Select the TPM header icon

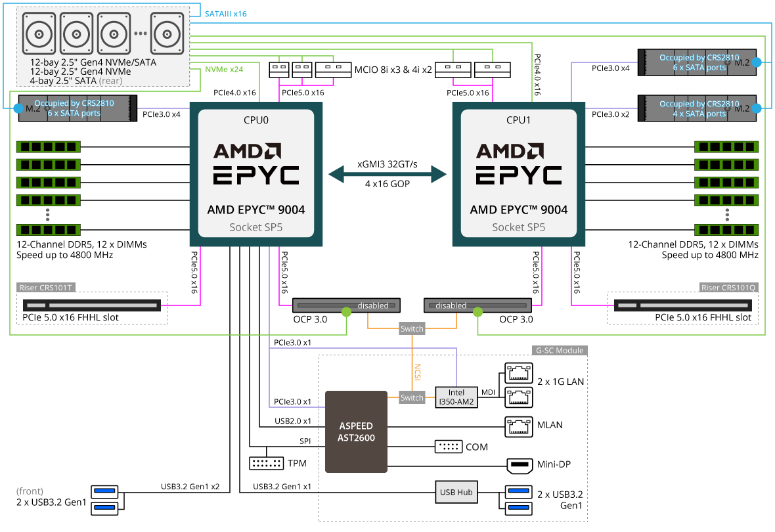coord(266,463)
